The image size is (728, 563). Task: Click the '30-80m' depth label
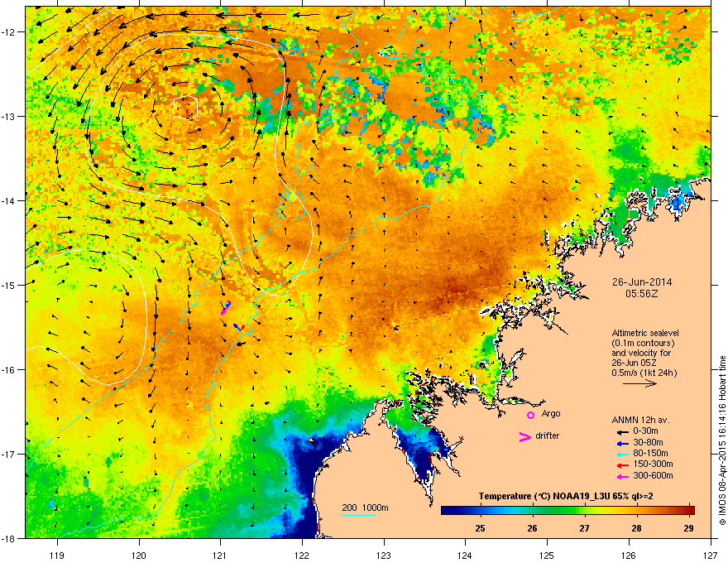coord(648,442)
